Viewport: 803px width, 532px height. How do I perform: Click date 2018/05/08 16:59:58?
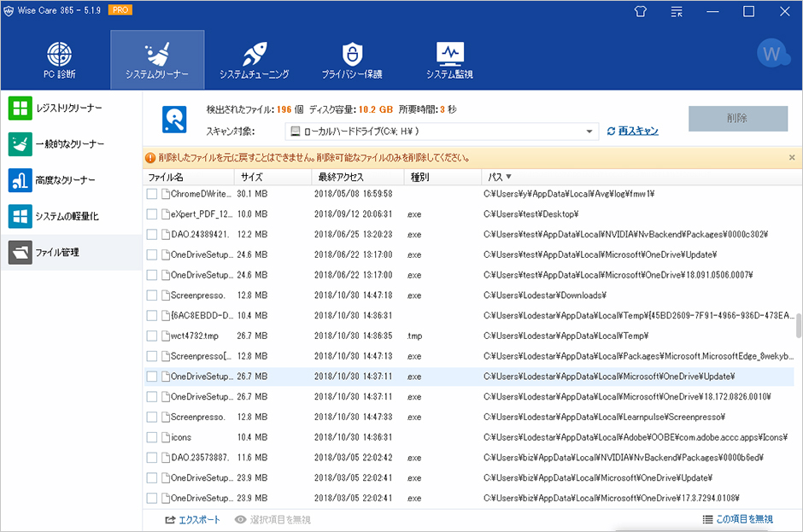click(x=354, y=194)
